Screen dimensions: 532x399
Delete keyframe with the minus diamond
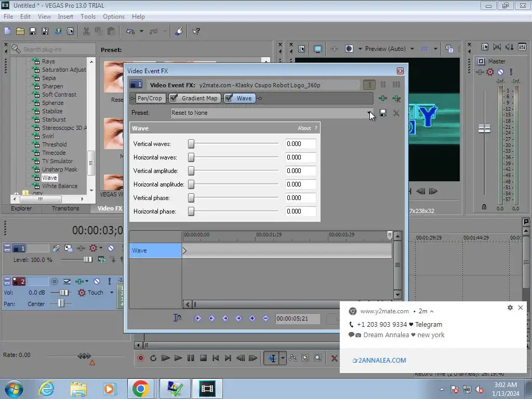265,318
